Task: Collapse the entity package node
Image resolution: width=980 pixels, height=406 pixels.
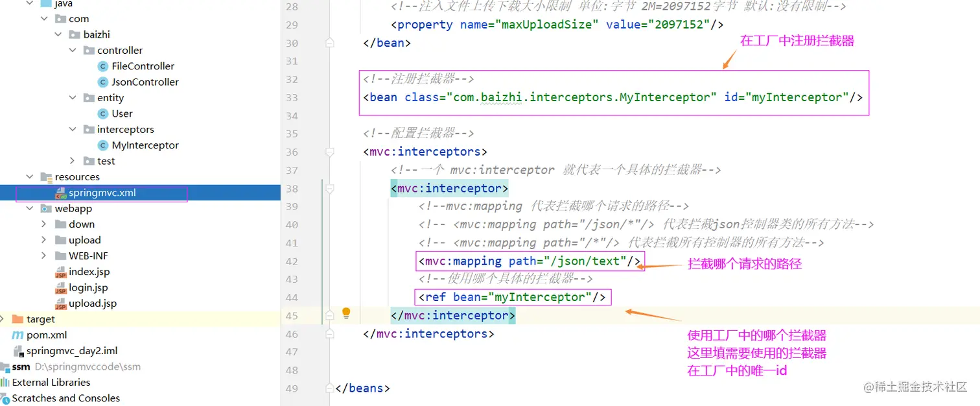Action: coord(73,98)
